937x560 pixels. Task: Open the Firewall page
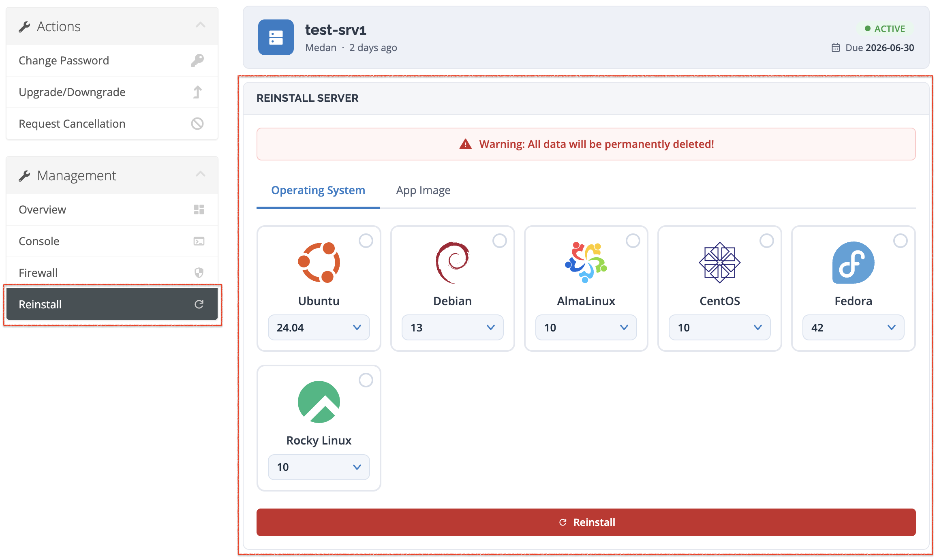(x=112, y=272)
